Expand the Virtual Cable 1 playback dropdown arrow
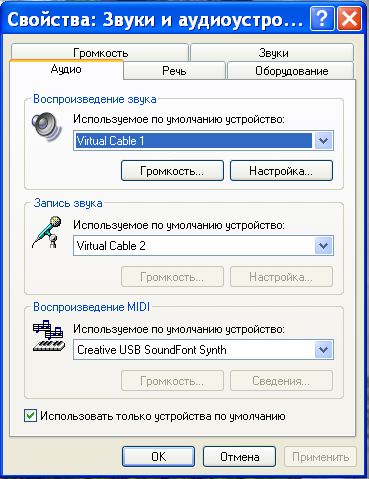 click(x=323, y=141)
